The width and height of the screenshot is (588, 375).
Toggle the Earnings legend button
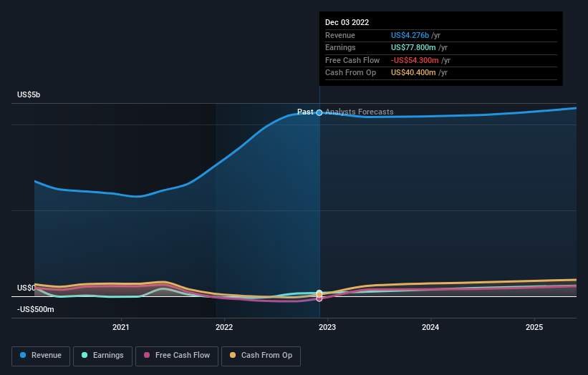tap(102, 356)
